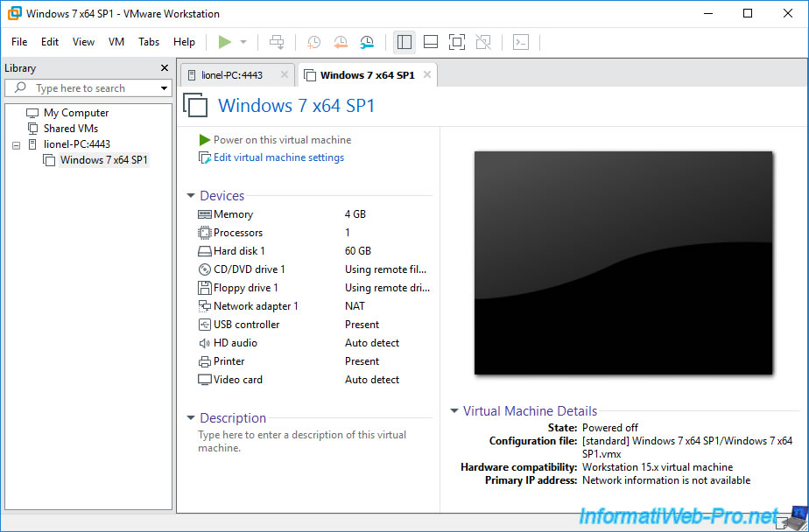
Task: Collapse the Description section
Action: 191,418
